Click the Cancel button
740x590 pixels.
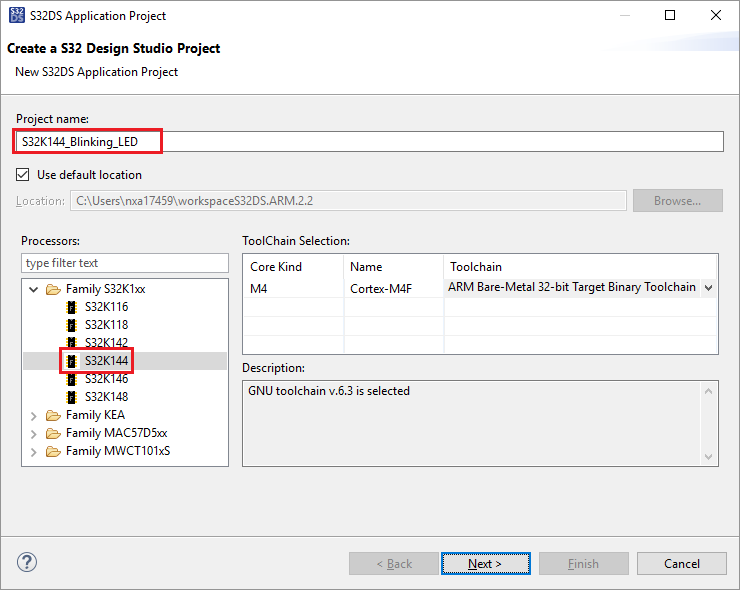681,564
